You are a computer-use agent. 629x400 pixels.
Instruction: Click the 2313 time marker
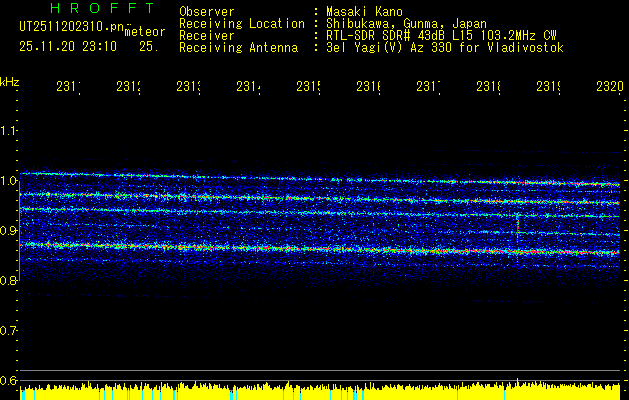pos(189,87)
